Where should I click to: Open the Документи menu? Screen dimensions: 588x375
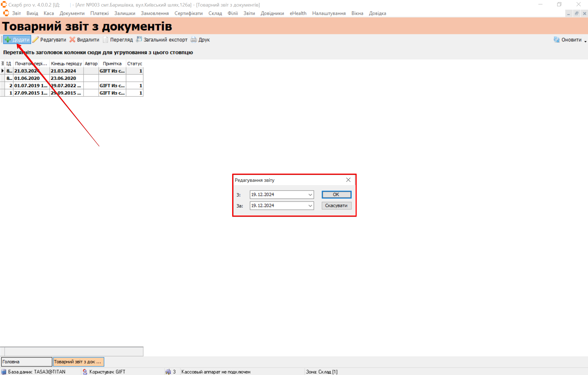(x=72, y=13)
